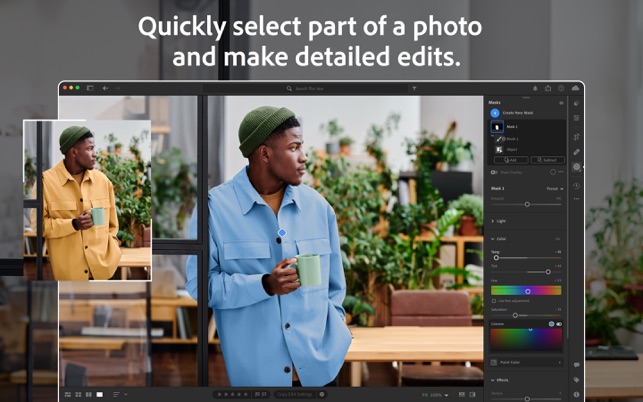This screenshot has height=402, width=643.
Task: Click the Hue color slider bar
Action: coord(526,291)
